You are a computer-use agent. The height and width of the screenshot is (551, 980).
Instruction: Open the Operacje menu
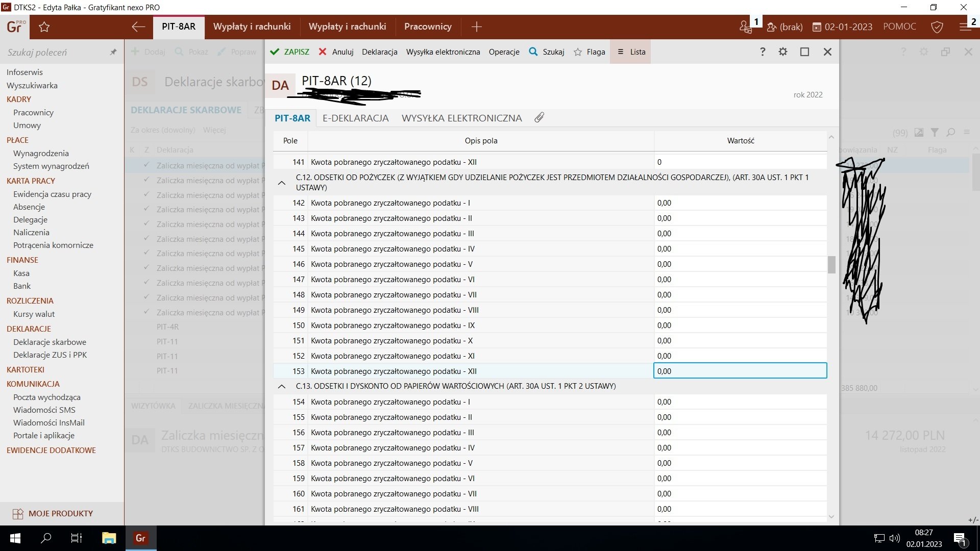pos(504,52)
